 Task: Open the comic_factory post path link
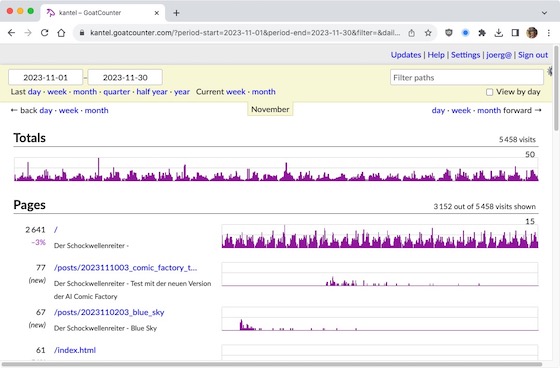[x=125, y=268]
